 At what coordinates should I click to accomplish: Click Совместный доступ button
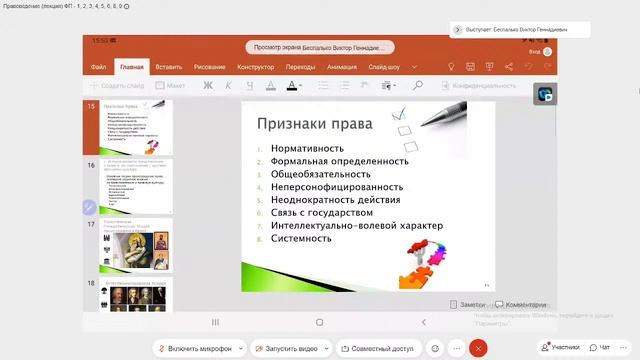tap(378, 349)
